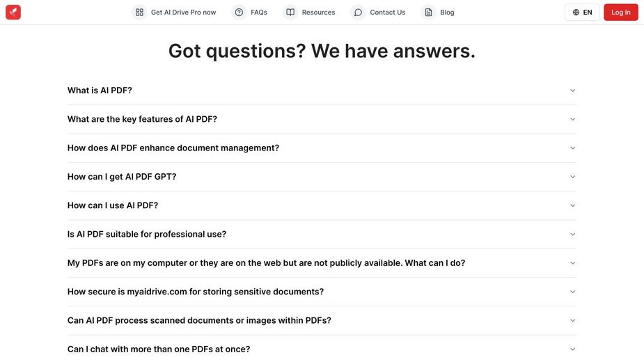Click the red AI Drive logo icon
This screenshot has height=362, width=644.
coord(13,12)
